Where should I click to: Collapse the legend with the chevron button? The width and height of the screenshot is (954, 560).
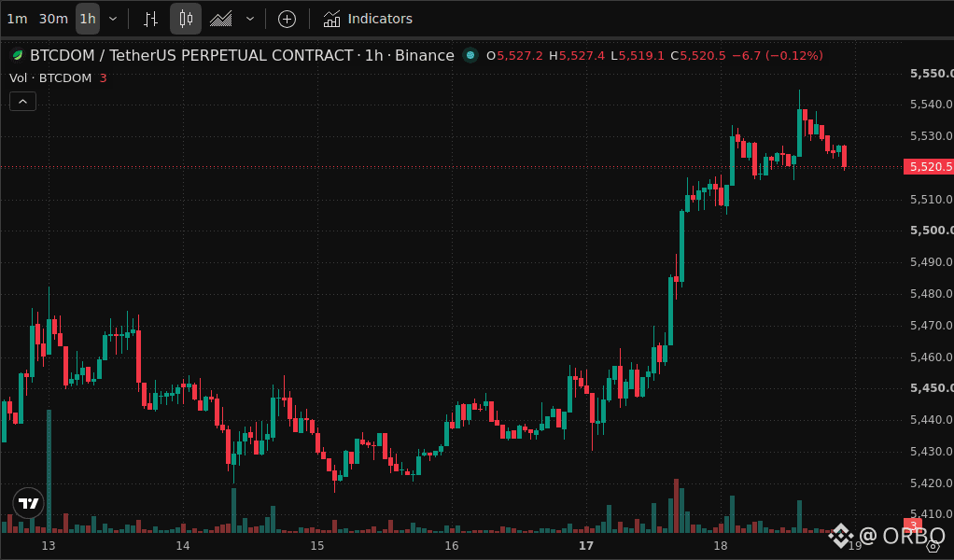[x=23, y=102]
